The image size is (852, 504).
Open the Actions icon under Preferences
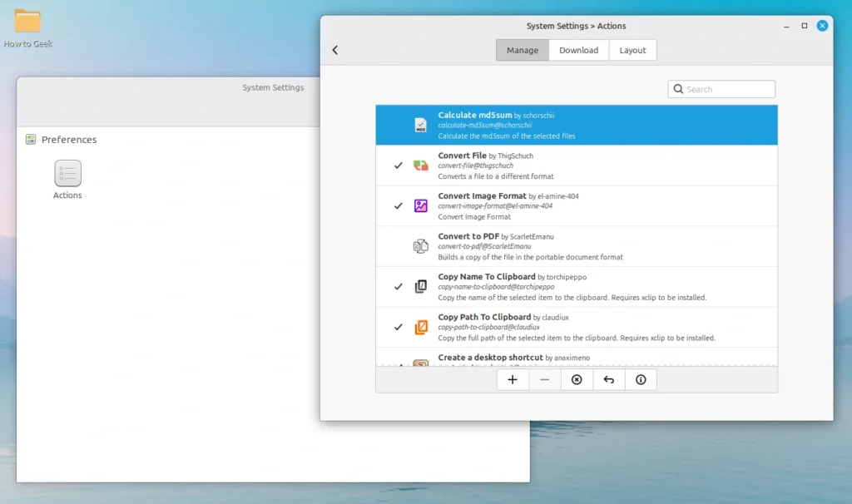point(67,175)
